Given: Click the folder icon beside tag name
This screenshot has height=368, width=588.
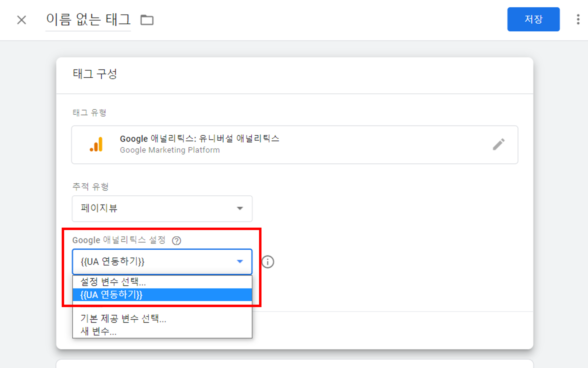Looking at the screenshot, I should [x=147, y=20].
